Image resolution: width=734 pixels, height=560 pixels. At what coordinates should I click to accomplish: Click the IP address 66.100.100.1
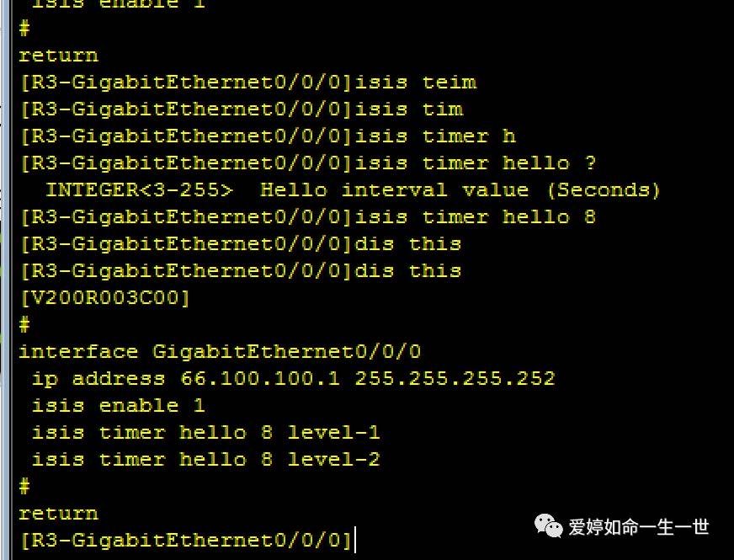260,379
